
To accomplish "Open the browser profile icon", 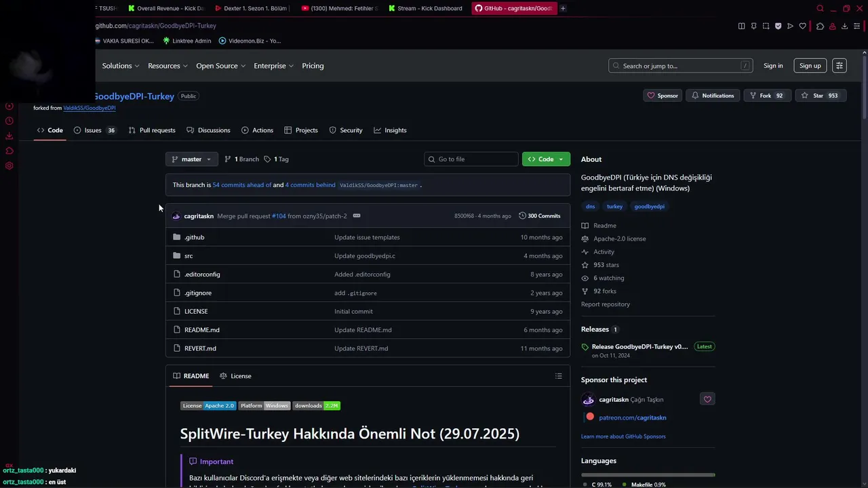I will (x=832, y=26).
